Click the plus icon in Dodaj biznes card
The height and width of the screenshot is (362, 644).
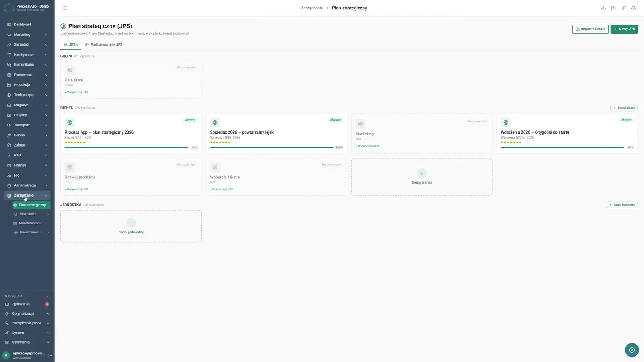(x=422, y=173)
